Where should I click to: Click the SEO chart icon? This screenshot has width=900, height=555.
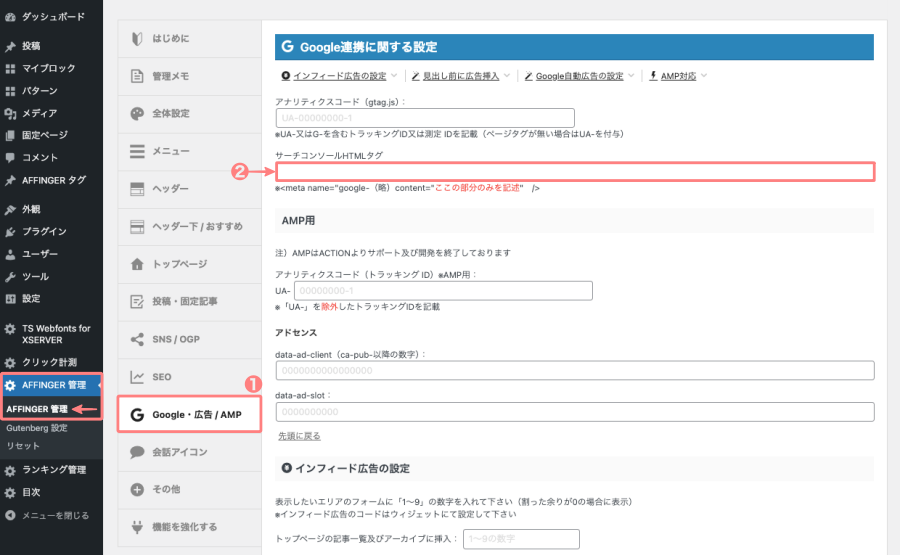[137, 377]
